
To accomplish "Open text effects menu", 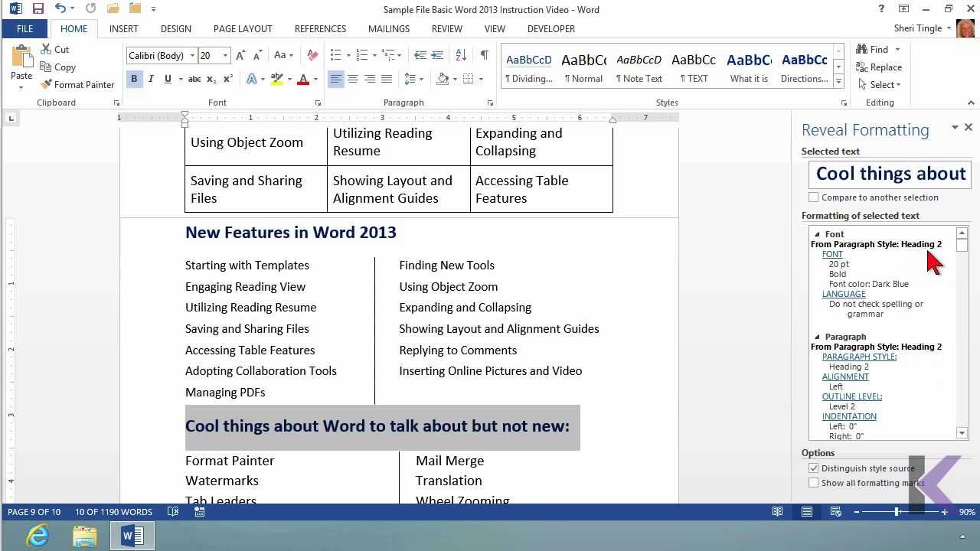I will point(253,79).
